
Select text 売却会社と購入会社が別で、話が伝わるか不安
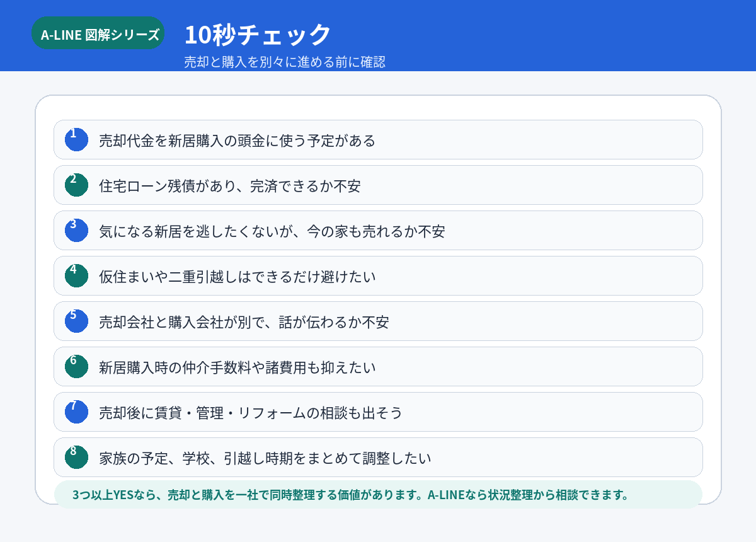tap(244, 322)
